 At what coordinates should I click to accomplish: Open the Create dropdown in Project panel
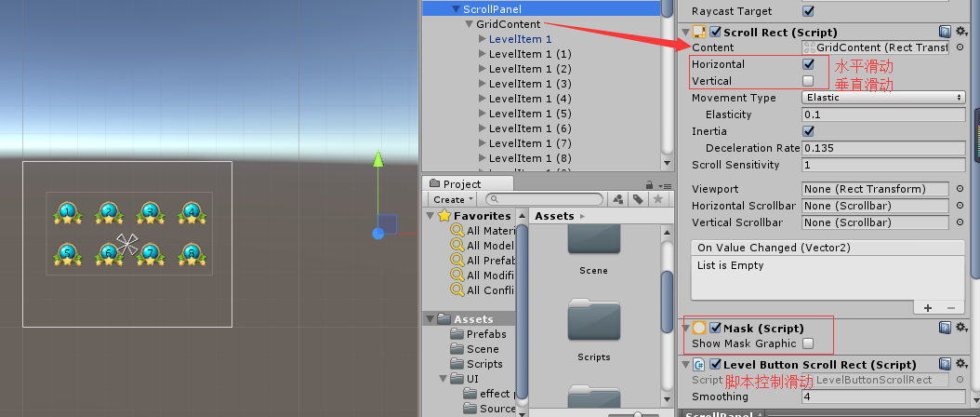(x=454, y=199)
